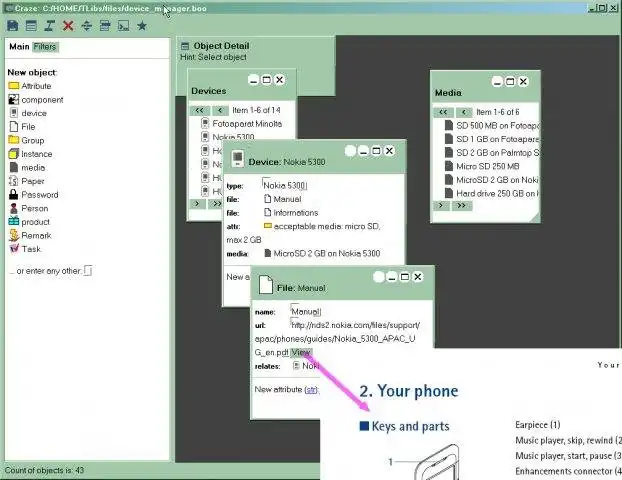Go to previous page in Devices list
Viewport: 622px width, 480px height.
click(220, 110)
